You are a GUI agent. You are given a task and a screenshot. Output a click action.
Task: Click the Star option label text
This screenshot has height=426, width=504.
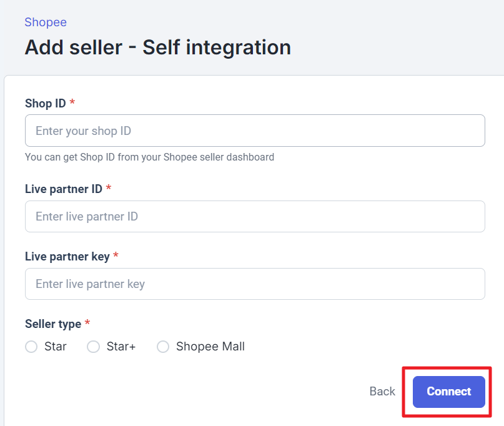(x=56, y=347)
